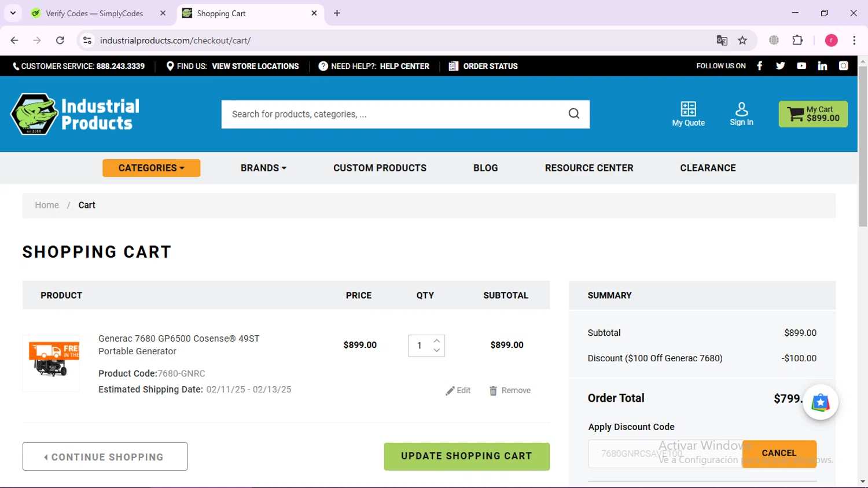
Task: Click the Product Code 7680-GNRC text
Action: pos(152,373)
